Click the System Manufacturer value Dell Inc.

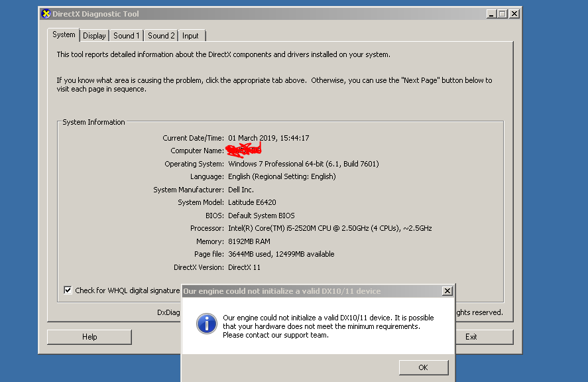click(x=241, y=190)
